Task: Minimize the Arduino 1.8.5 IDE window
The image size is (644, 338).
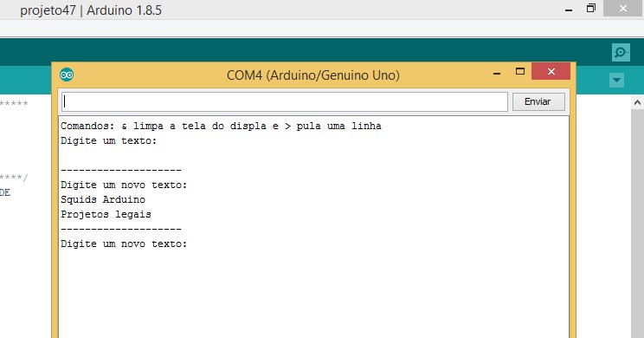Action: (x=569, y=10)
